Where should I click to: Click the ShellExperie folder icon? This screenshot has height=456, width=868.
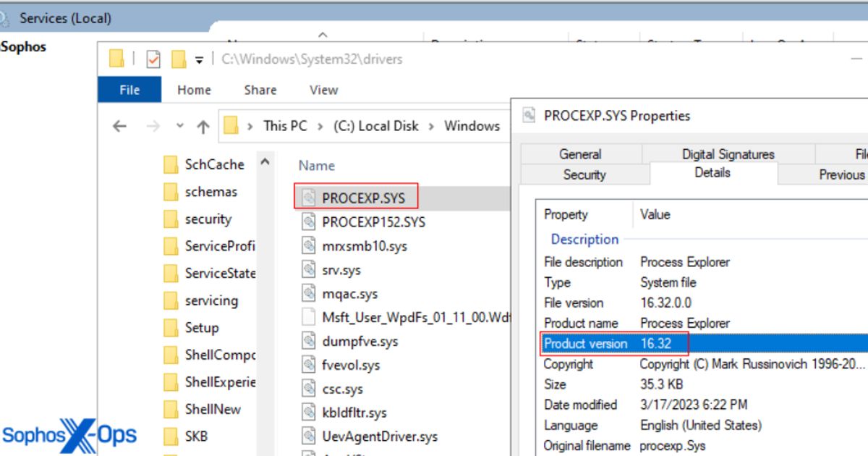171,381
